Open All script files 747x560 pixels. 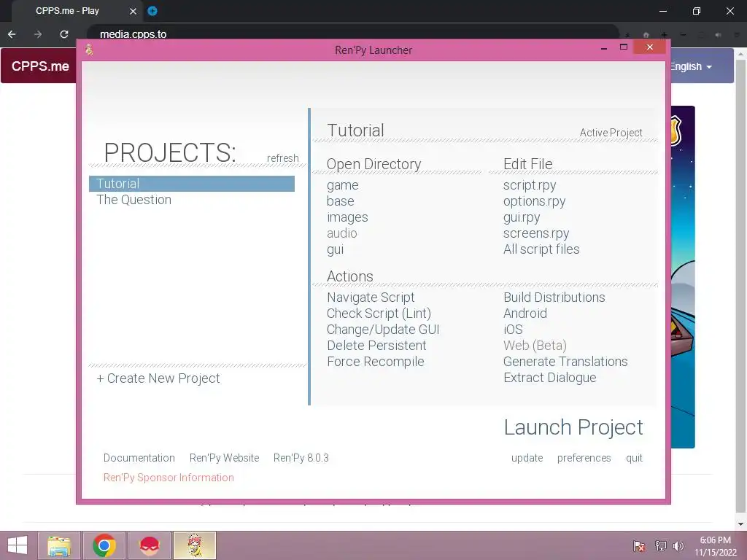tap(541, 249)
